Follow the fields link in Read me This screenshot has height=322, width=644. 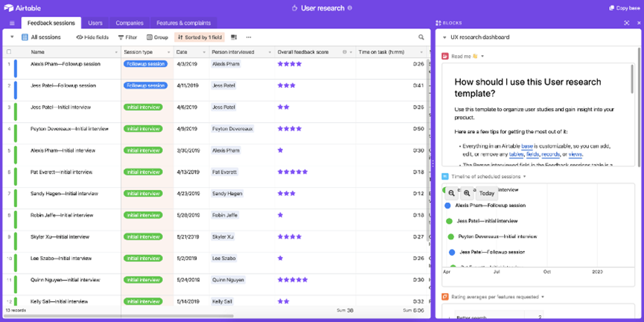click(533, 154)
